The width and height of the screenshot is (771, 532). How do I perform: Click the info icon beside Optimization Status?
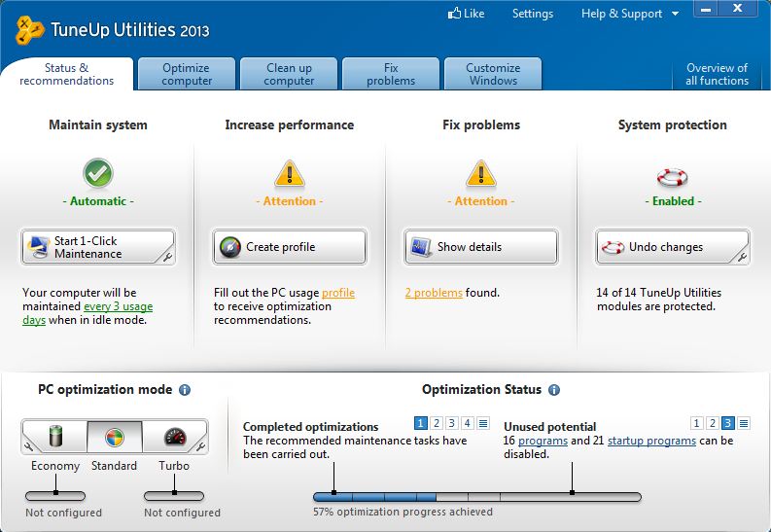(553, 390)
